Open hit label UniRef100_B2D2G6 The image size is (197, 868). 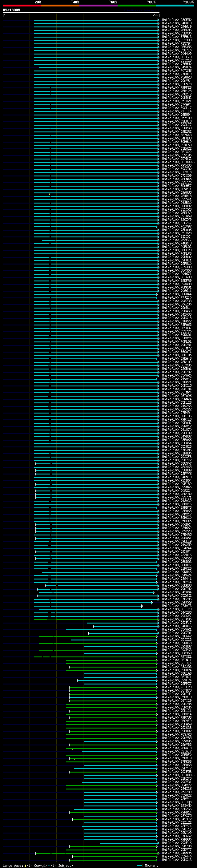(177, 809)
